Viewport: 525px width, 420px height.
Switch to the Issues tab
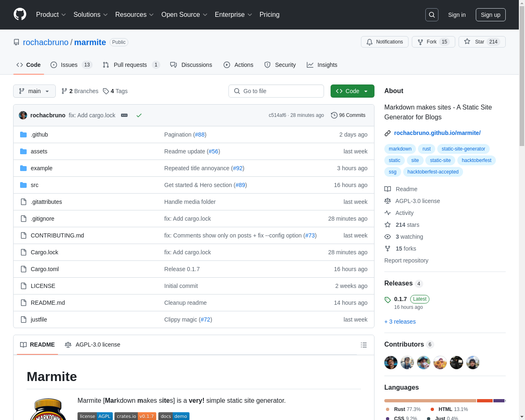tap(71, 65)
